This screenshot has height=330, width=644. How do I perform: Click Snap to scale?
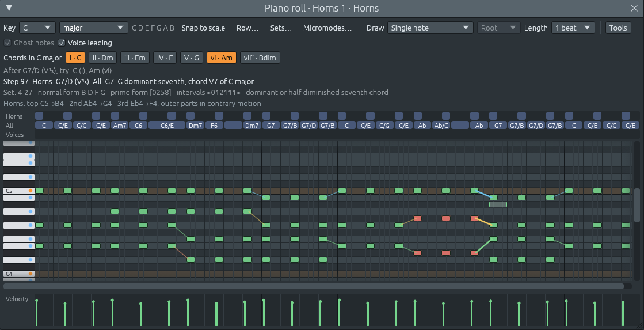click(203, 28)
